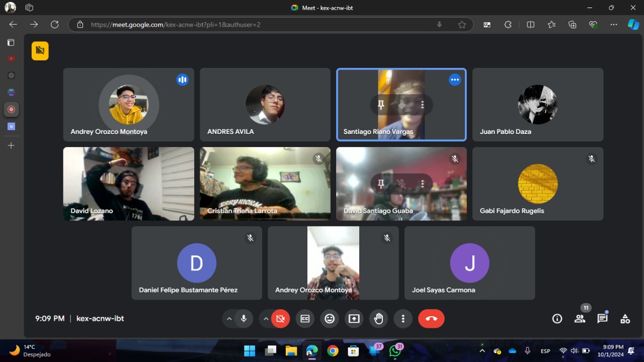Toggle closed captions
The image size is (644, 362).
(x=305, y=319)
